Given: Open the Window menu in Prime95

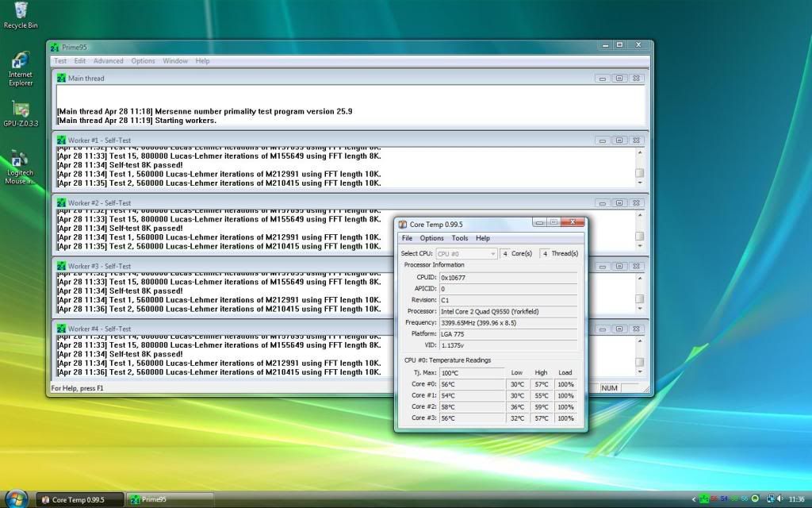Looking at the screenshot, I should pos(175,61).
